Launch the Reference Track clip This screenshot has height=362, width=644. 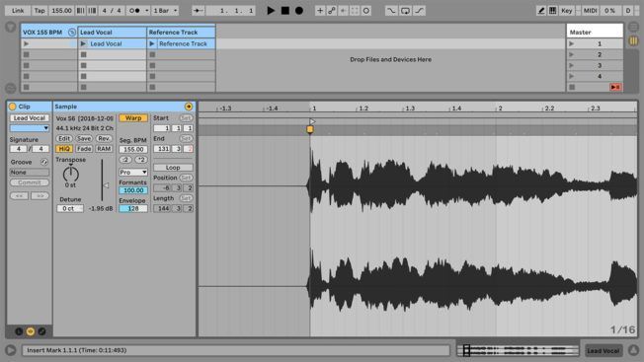coord(152,43)
